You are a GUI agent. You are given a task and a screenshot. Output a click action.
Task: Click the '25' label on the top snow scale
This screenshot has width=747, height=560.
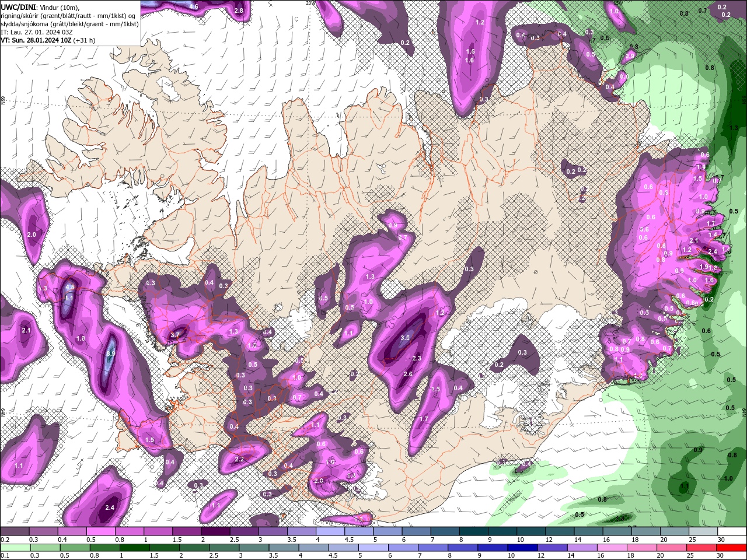point(692,540)
